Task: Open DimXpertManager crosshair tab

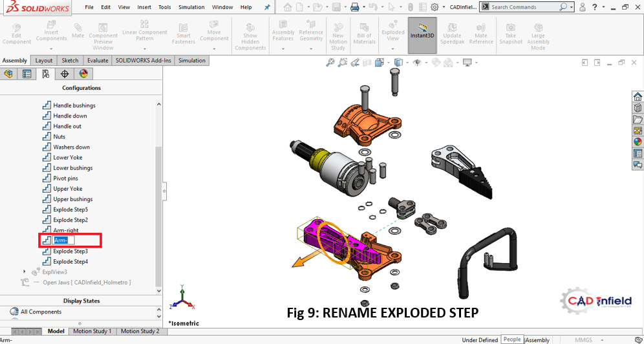Action: point(65,74)
